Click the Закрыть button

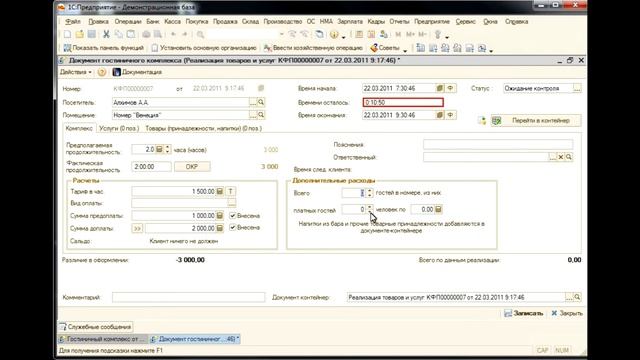567,313
